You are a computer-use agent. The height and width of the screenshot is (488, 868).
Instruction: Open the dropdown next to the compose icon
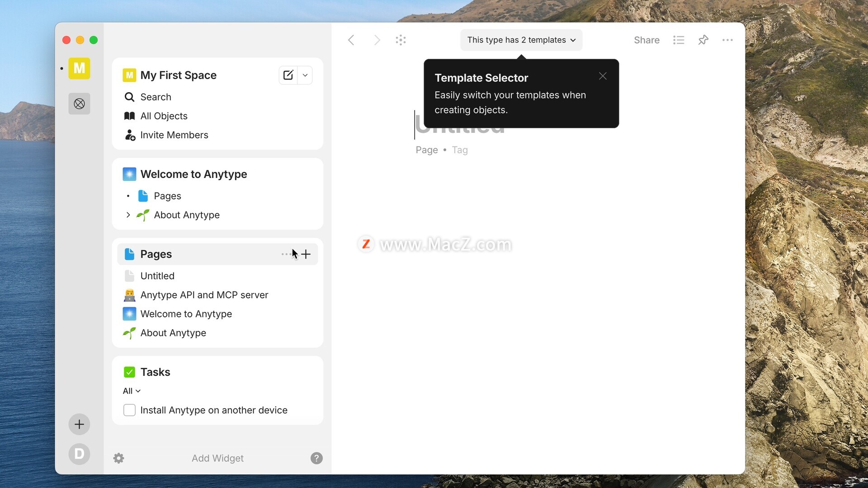click(x=305, y=75)
